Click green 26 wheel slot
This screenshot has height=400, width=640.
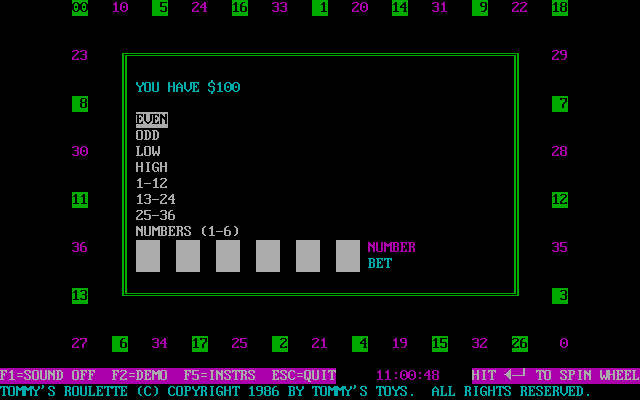pyautogui.click(x=520, y=344)
